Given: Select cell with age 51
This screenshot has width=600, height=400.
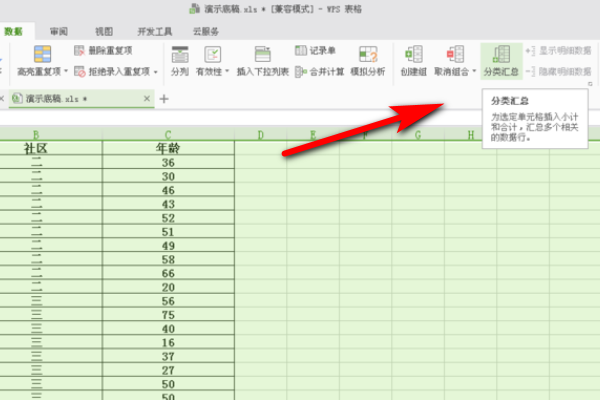Looking at the screenshot, I should [x=168, y=232].
